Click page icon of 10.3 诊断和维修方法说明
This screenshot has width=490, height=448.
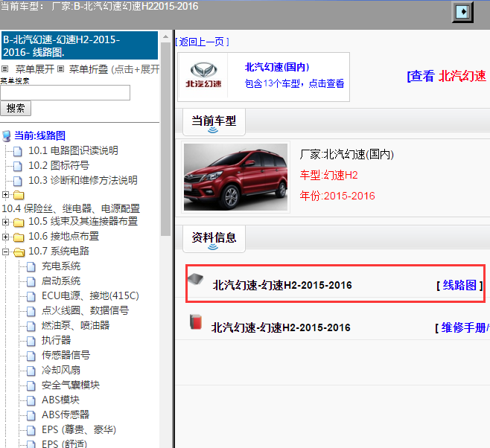[x=18, y=181]
